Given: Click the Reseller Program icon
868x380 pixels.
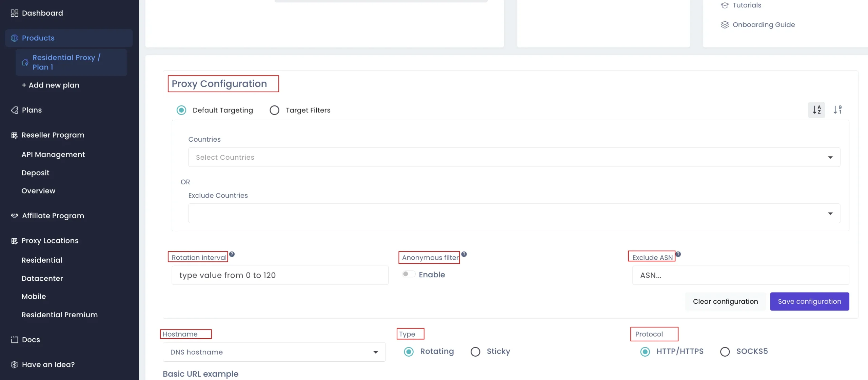Looking at the screenshot, I should tap(14, 135).
